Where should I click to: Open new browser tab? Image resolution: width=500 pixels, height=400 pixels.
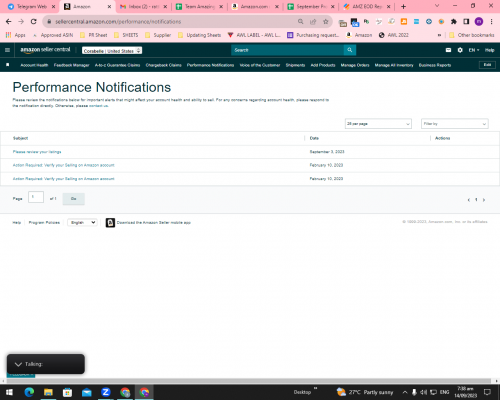pyautogui.click(x=403, y=6)
